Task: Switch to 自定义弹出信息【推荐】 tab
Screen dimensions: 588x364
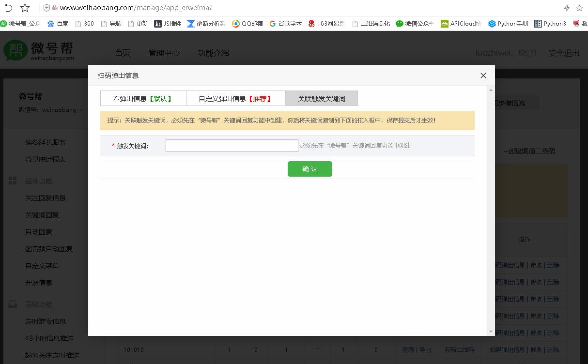Action: [235, 99]
